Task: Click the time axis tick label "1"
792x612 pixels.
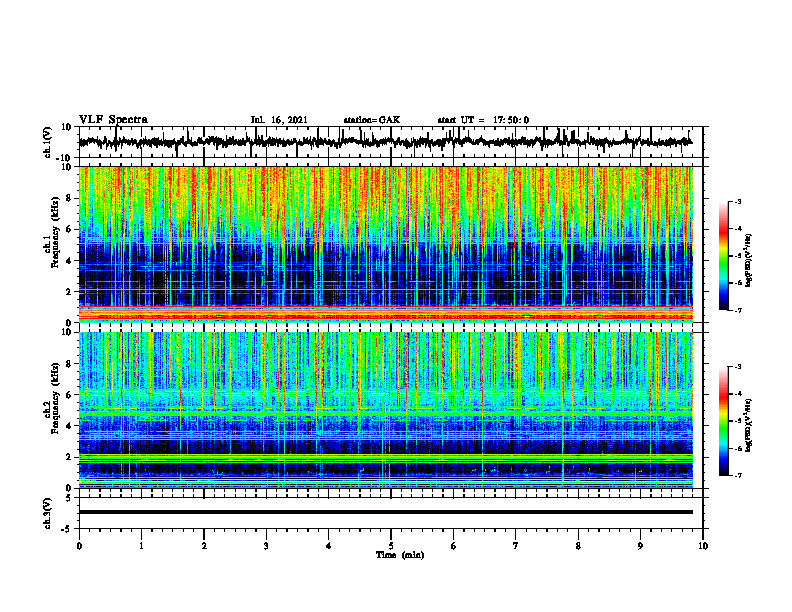Action: [x=141, y=546]
